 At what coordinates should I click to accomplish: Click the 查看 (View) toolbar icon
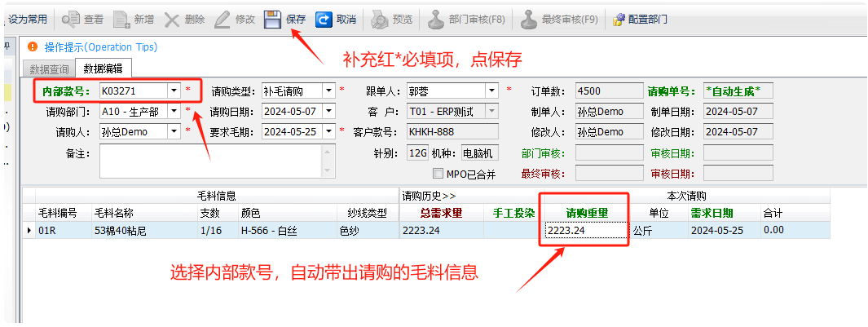pos(72,20)
